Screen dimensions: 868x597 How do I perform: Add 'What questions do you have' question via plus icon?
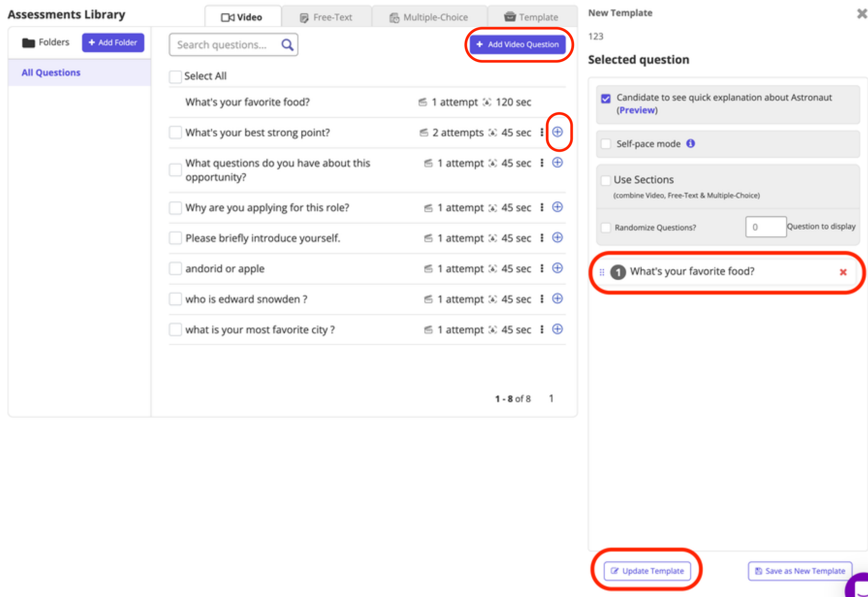click(558, 162)
